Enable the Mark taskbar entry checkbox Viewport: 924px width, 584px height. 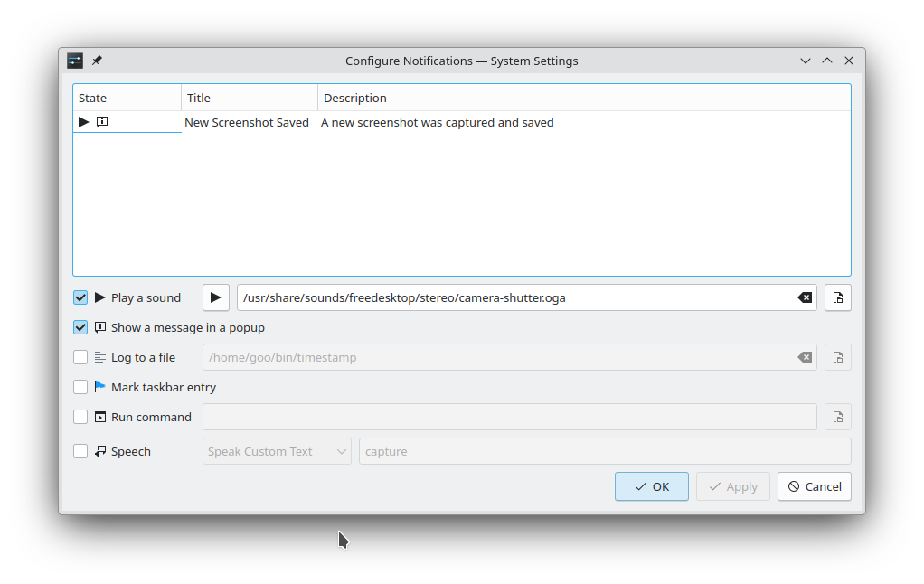(80, 387)
